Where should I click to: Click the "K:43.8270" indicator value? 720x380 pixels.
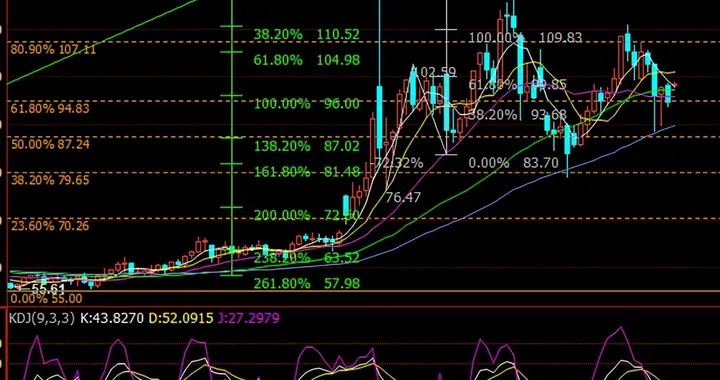[x=112, y=318]
